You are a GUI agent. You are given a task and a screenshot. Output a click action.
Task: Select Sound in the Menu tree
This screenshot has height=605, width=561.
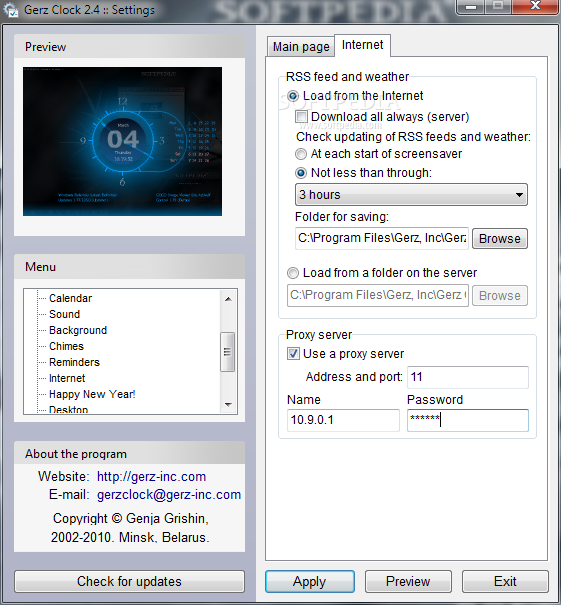click(x=64, y=314)
